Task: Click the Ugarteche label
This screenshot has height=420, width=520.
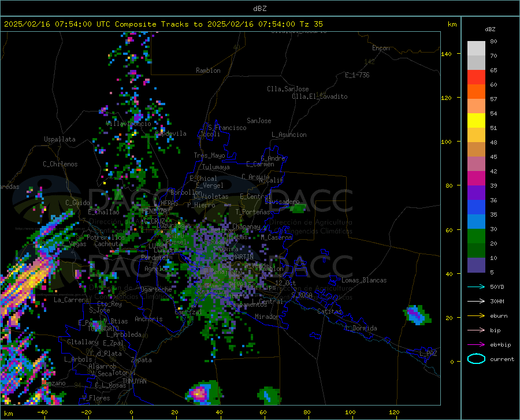Action: [156, 289]
